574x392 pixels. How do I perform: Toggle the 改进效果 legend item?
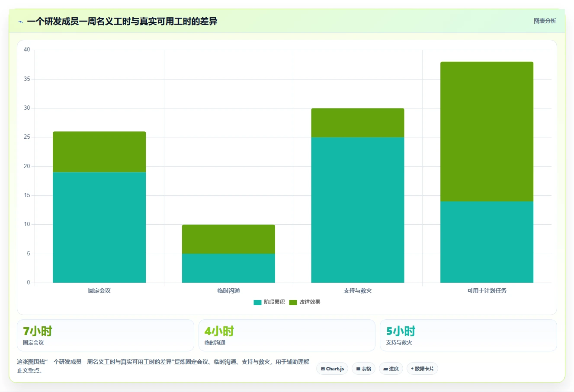click(x=305, y=302)
